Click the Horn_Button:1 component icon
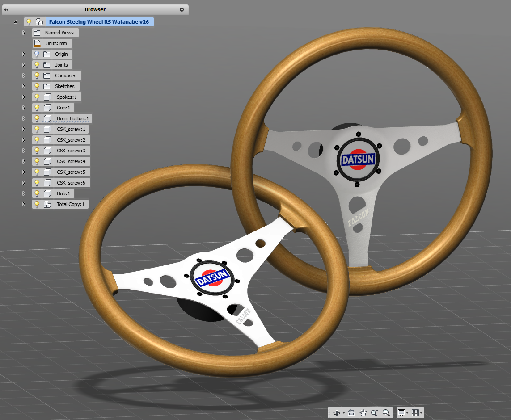This screenshot has height=420, width=511. pyautogui.click(x=47, y=118)
